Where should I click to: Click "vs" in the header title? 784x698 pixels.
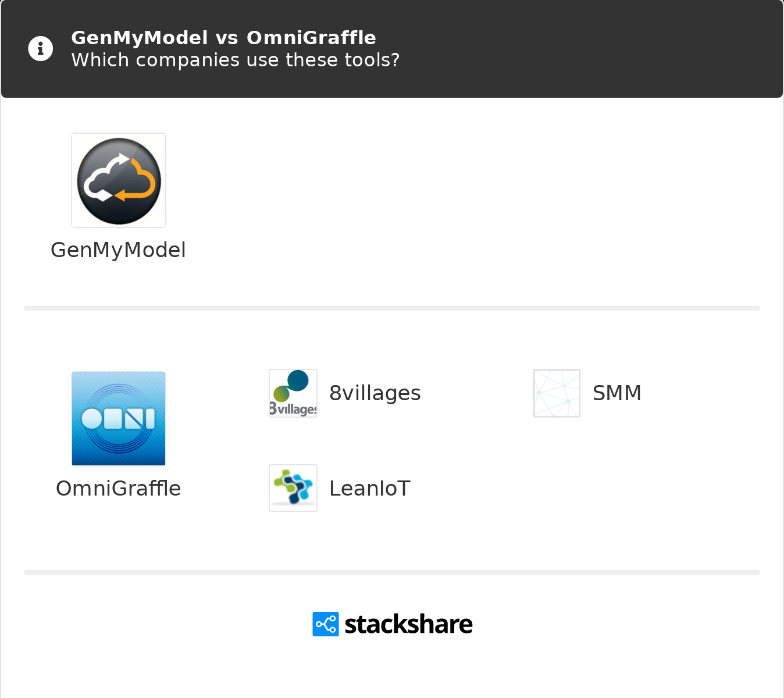pos(227,38)
